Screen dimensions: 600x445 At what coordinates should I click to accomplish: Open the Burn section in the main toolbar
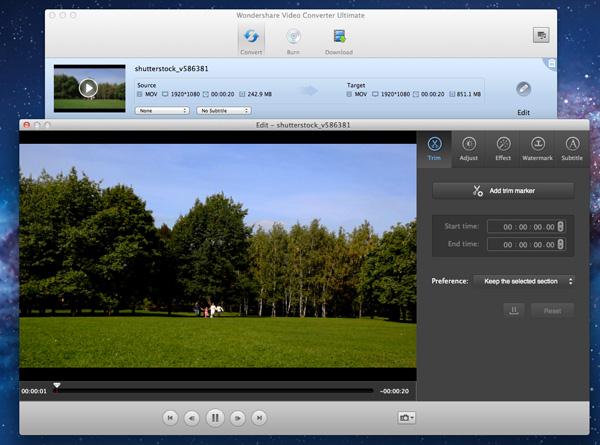click(x=293, y=41)
